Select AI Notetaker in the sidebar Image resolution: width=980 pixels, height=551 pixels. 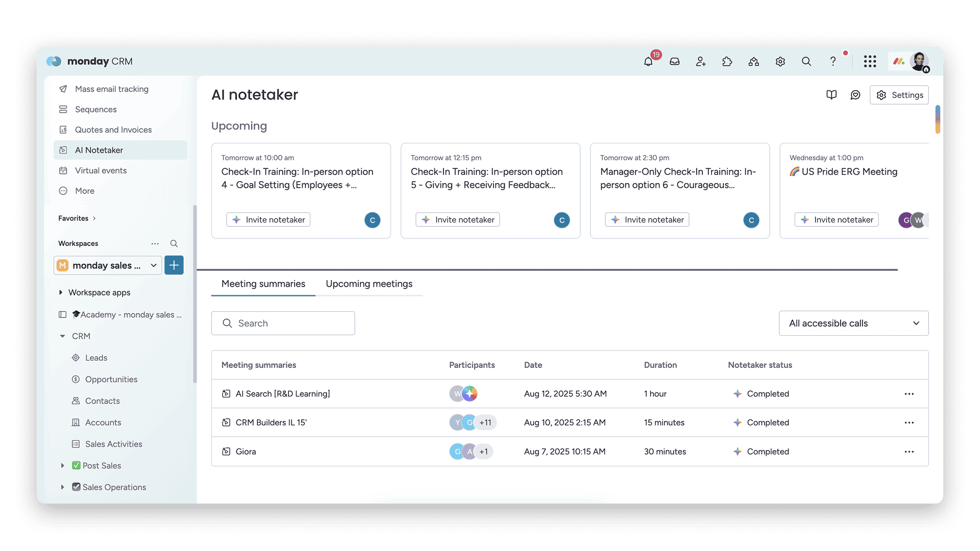click(x=120, y=150)
